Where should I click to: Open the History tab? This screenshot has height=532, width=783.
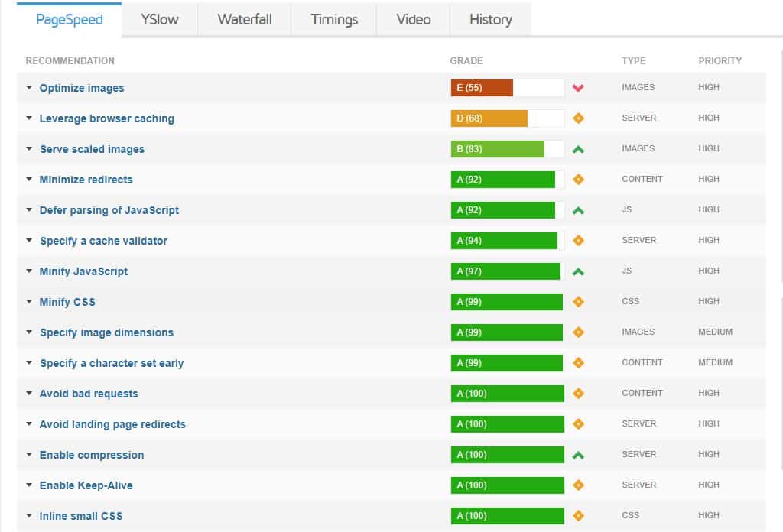click(x=490, y=20)
